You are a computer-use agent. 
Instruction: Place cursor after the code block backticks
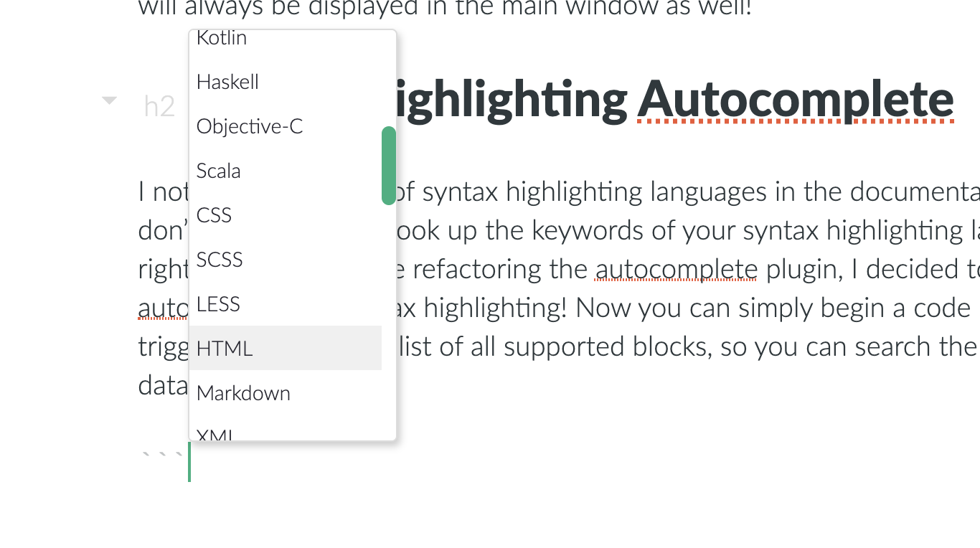(x=189, y=461)
